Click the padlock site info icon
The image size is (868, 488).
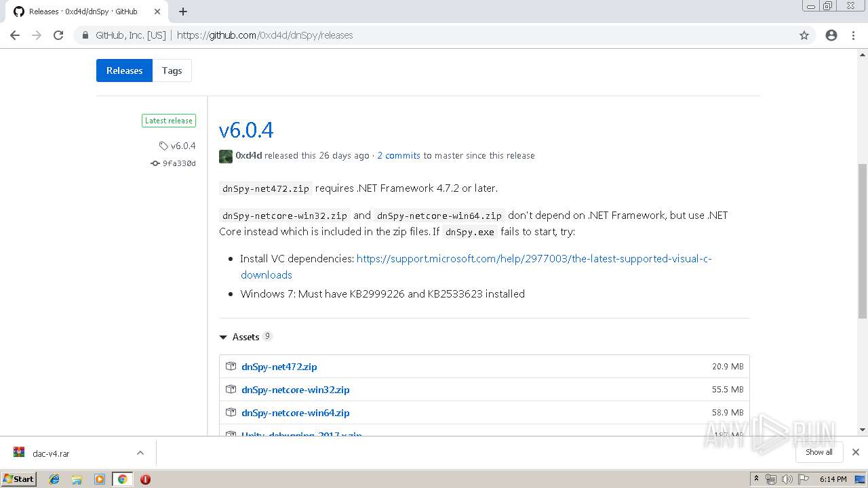(85, 35)
